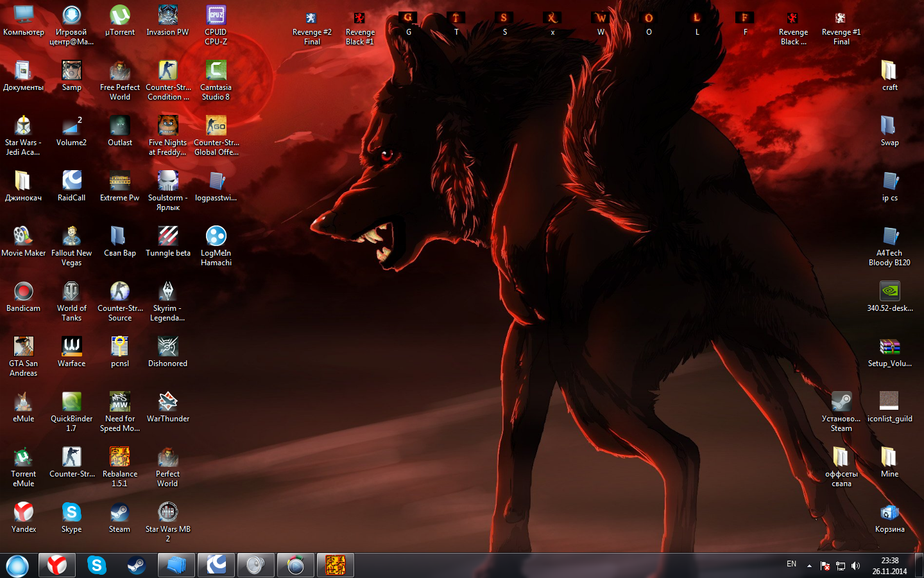This screenshot has height=578, width=924.
Task: Open the craft folder
Action: [x=889, y=76]
